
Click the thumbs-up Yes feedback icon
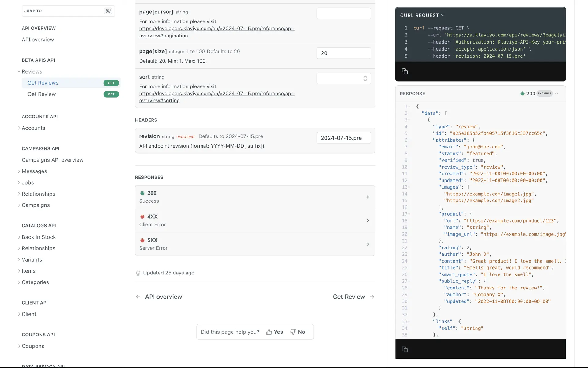[x=269, y=332]
